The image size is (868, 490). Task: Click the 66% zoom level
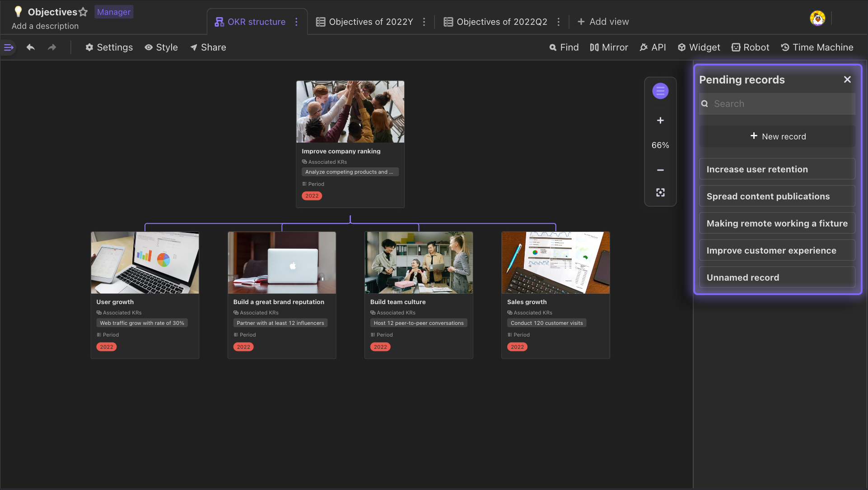click(660, 145)
